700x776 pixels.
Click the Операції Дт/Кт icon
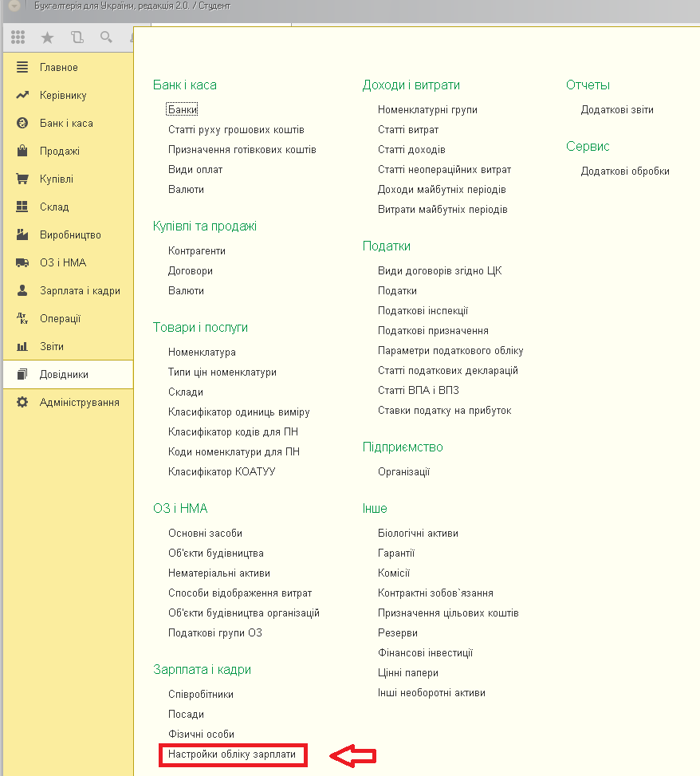(22, 318)
